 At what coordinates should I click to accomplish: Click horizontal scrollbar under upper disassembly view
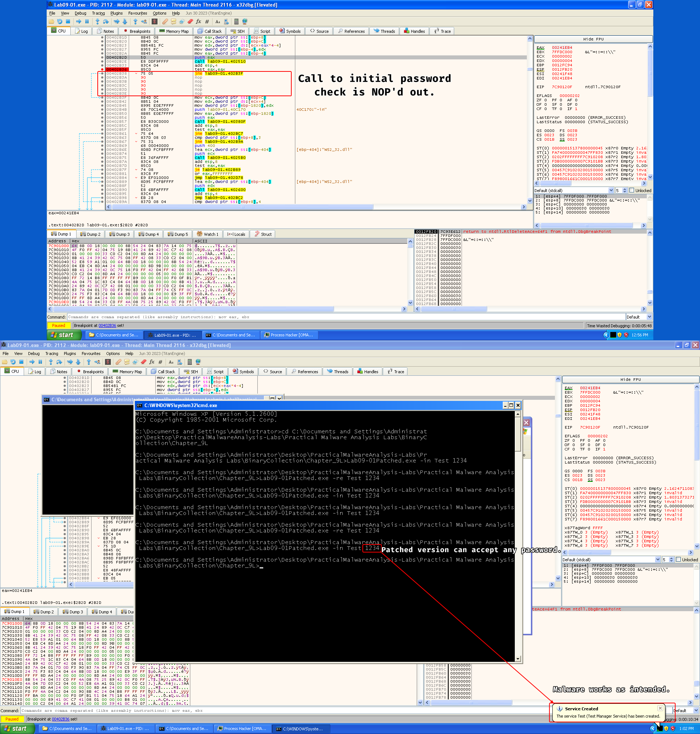[x=242, y=207]
